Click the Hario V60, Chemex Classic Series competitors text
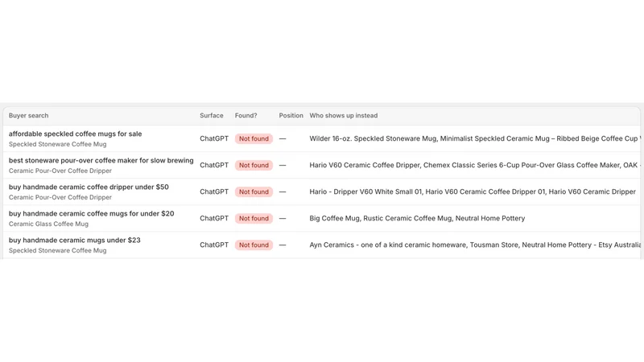The width and height of the screenshot is (644, 362). pos(475,165)
